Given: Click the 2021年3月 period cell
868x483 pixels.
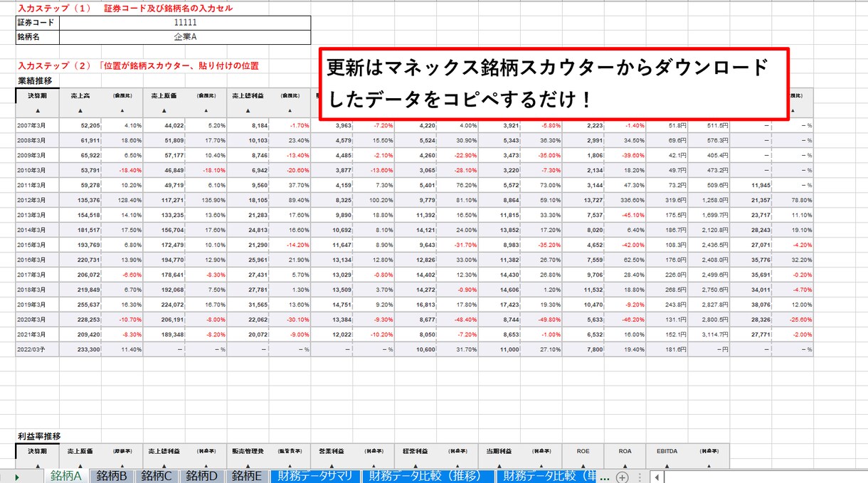Looking at the screenshot, I should pos(37,334).
